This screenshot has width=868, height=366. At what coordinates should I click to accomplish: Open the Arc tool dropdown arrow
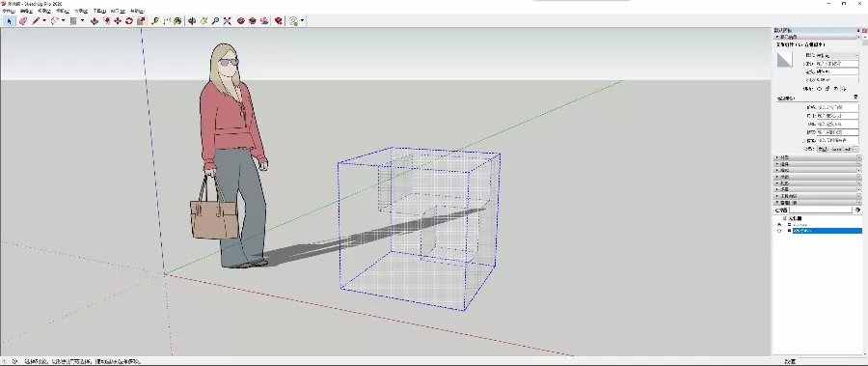coord(63,20)
